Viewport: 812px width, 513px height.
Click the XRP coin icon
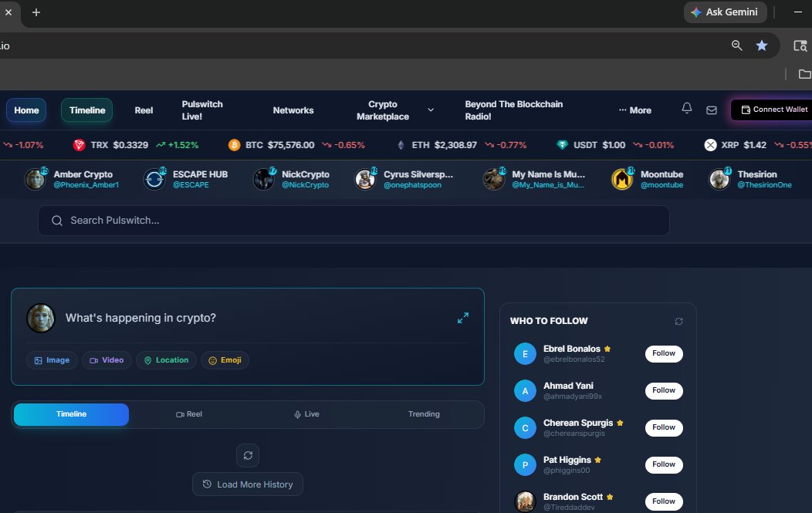[710, 145]
